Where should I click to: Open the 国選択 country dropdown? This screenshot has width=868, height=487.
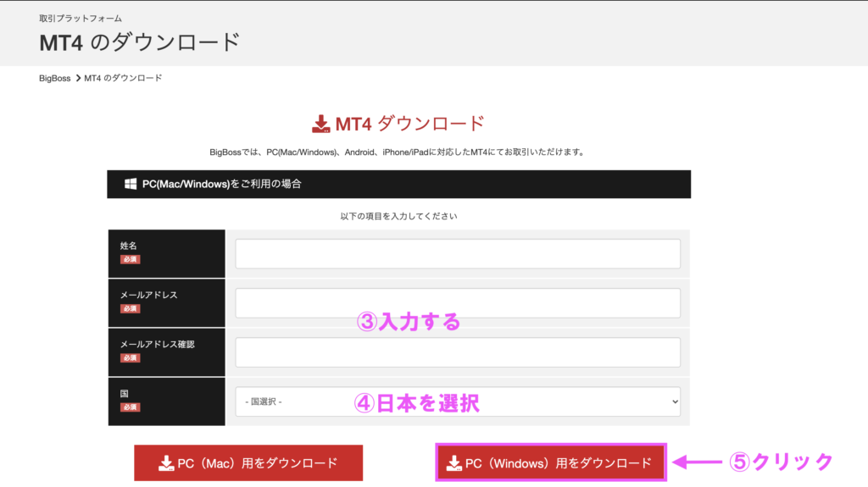coord(458,401)
